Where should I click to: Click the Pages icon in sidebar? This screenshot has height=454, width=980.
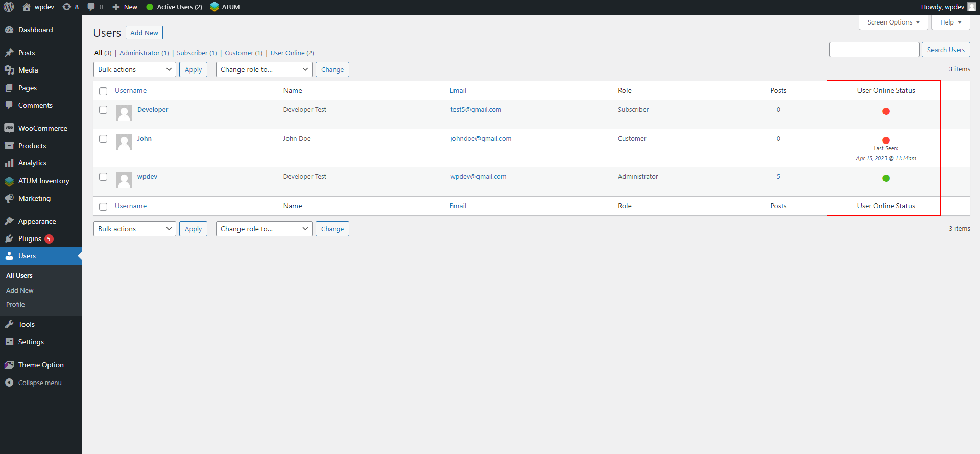coord(9,88)
